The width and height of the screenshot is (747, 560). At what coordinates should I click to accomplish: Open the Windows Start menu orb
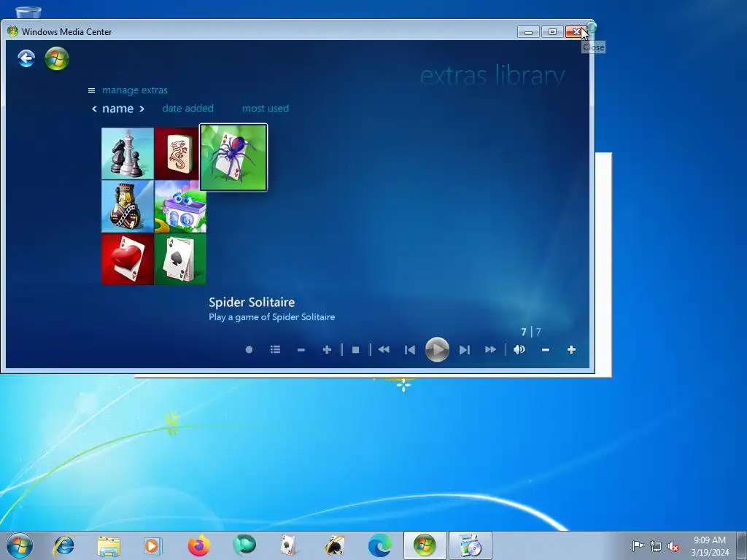tap(20, 545)
